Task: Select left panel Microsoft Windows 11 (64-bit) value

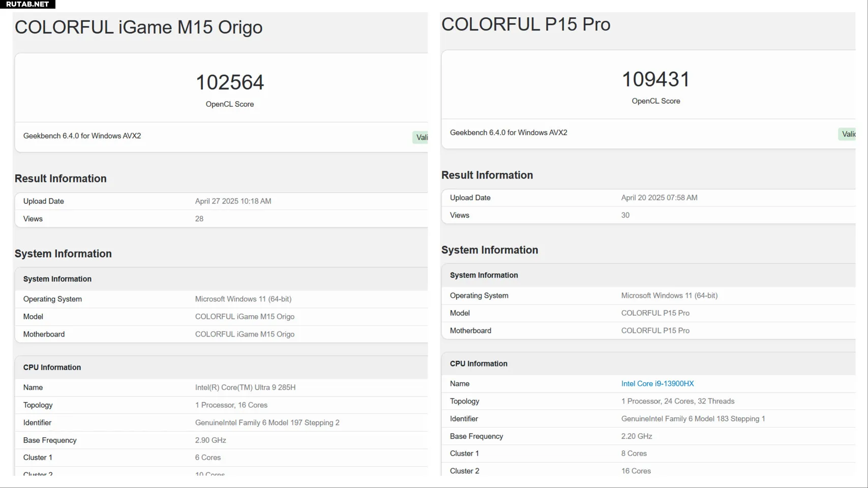Action: [x=244, y=299]
